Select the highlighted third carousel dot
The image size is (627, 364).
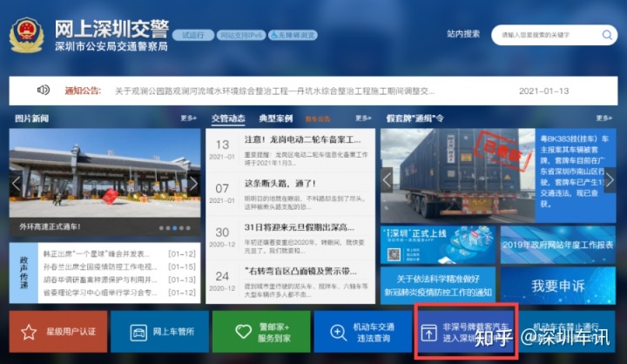pos(175,228)
